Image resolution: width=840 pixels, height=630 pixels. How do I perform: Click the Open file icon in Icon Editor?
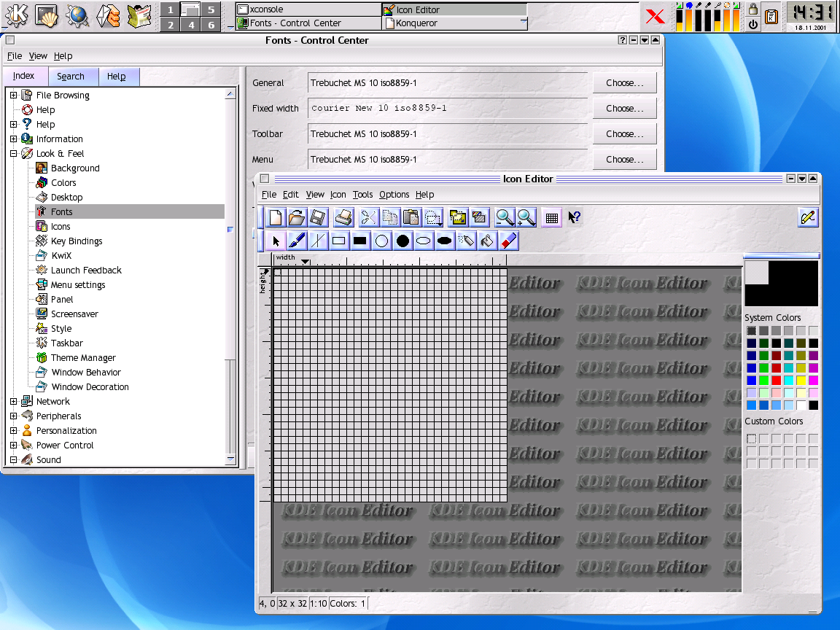(296, 217)
